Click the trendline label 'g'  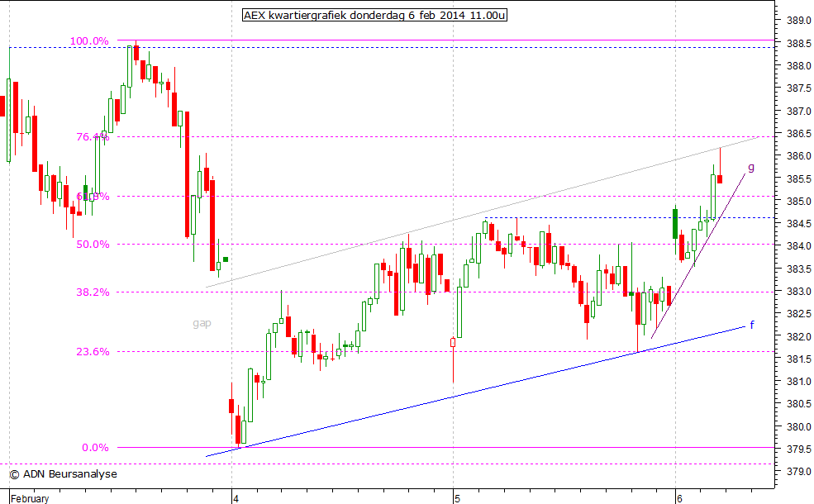point(751,167)
